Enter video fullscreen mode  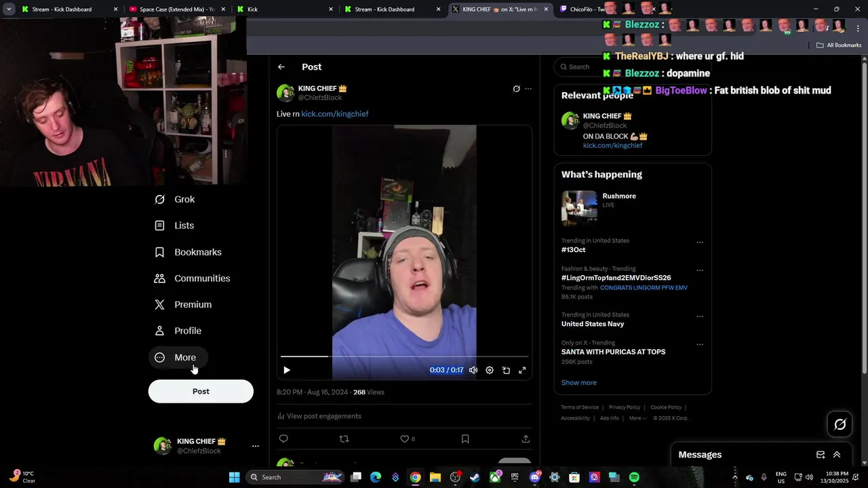point(522,370)
